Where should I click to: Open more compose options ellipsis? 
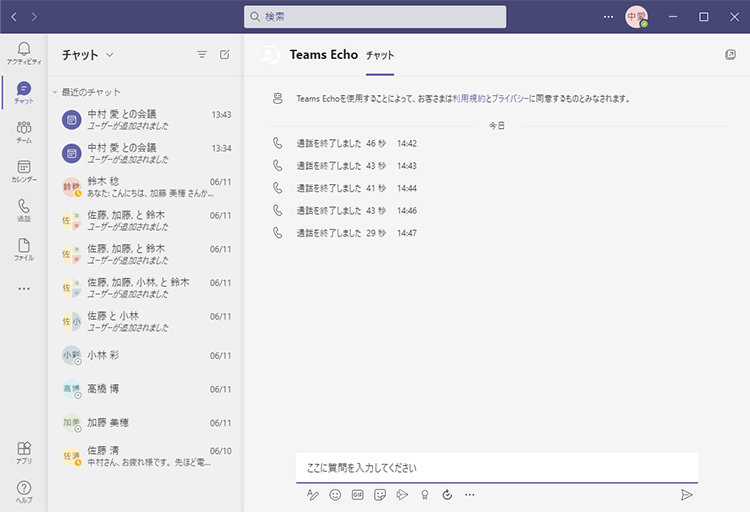click(x=470, y=495)
